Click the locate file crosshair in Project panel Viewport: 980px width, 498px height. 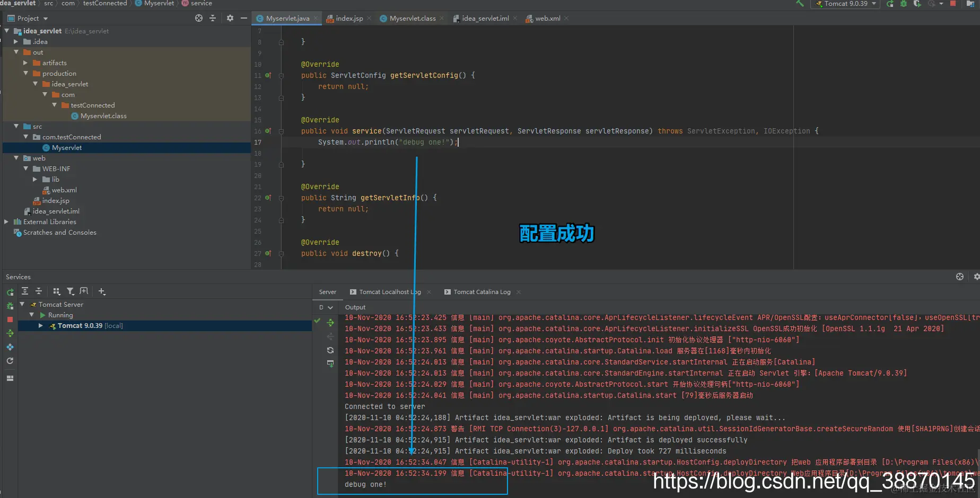pos(199,18)
